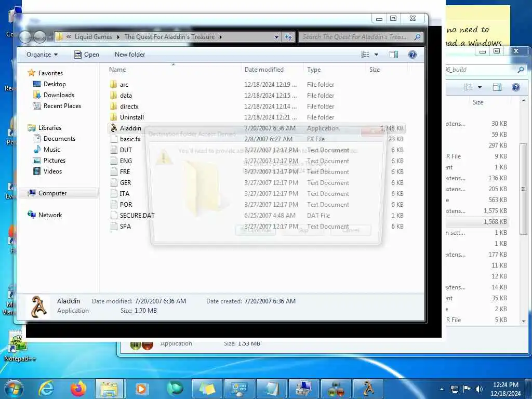Open the Help button in Explorer toolbar

[412, 54]
